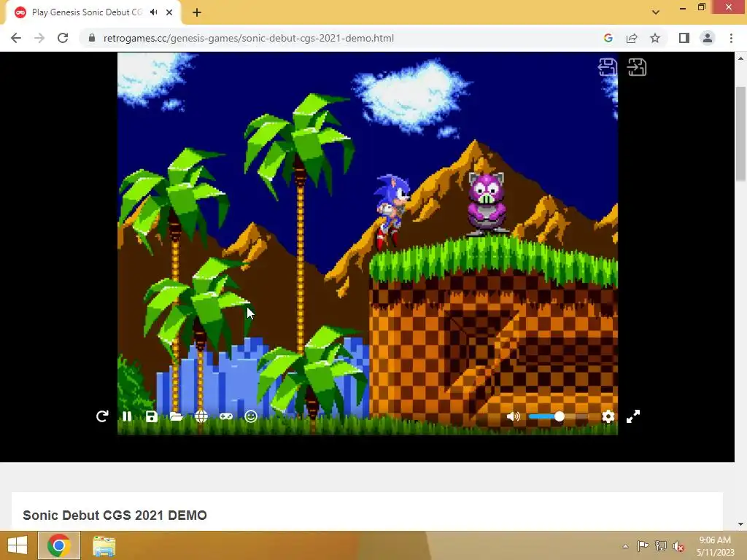Select the Play Genesis Sonic Debut tab
This screenshot has width=747, height=560.
pos(87,12)
